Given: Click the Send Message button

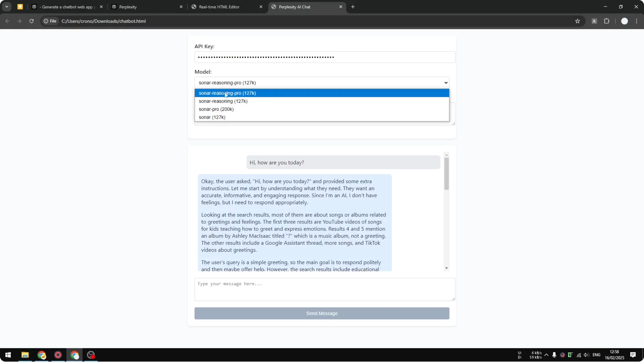Looking at the screenshot, I should [322, 313].
